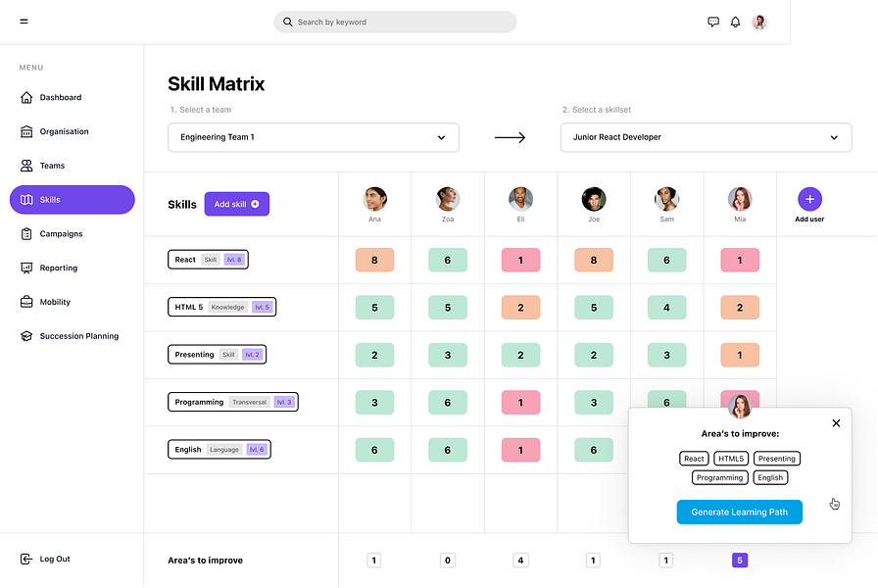Open Organisation in the sidebar

coord(64,131)
